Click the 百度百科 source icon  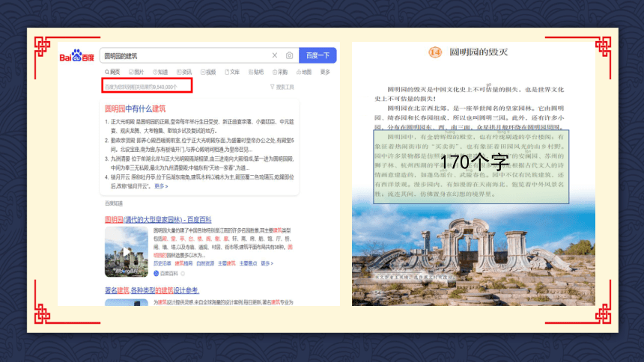coord(156,273)
